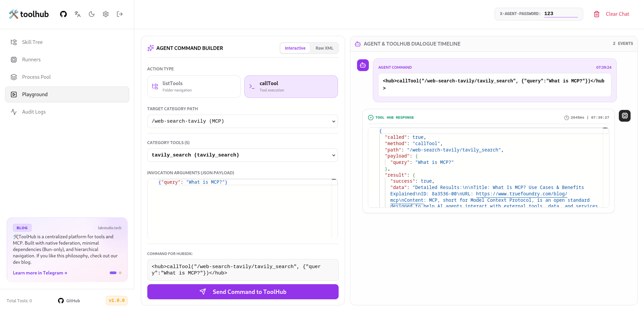Click the HubSDK command text box
644x311 pixels.
click(243, 270)
